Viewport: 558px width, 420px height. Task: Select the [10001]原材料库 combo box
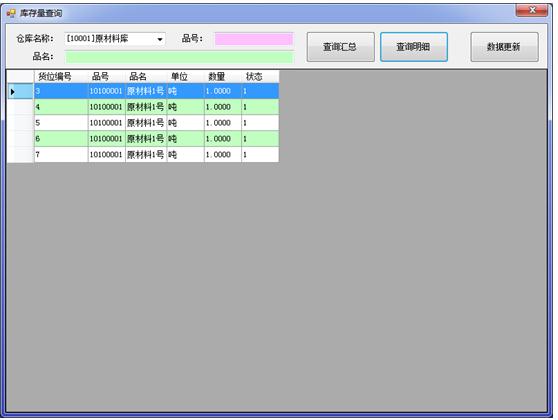(x=115, y=39)
